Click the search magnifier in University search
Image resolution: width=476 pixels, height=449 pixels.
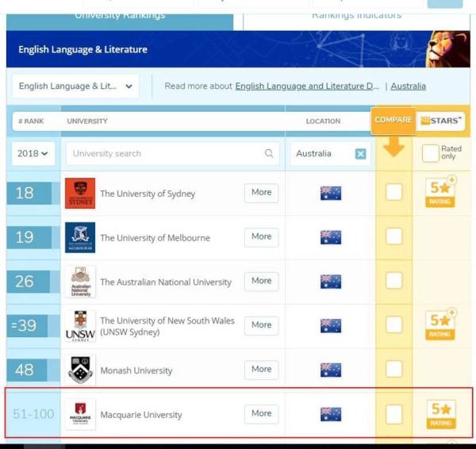[x=269, y=153]
